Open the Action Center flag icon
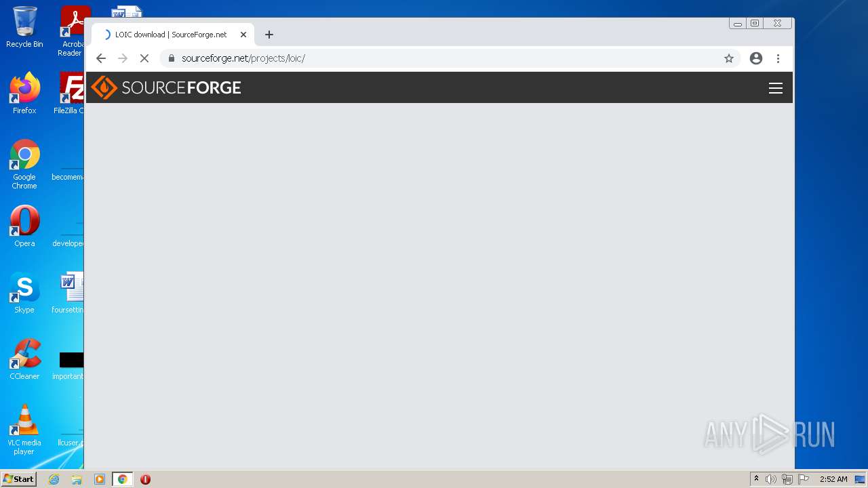 tap(804, 479)
